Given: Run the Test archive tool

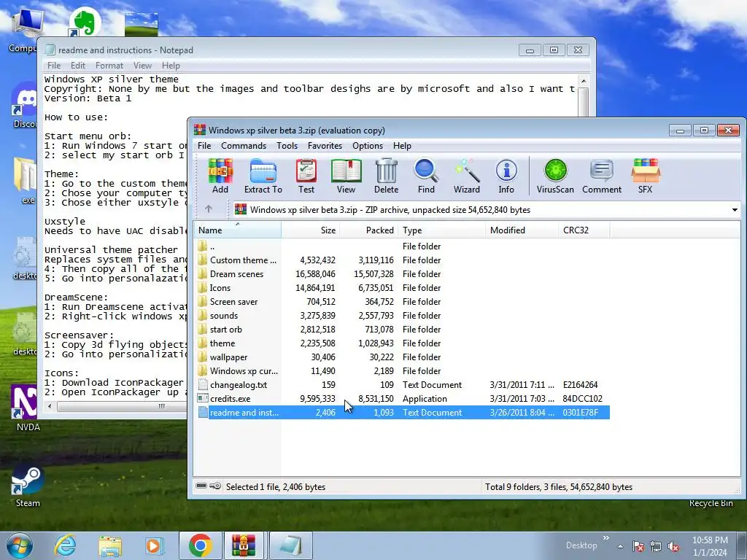Looking at the screenshot, I should point(306,176).
